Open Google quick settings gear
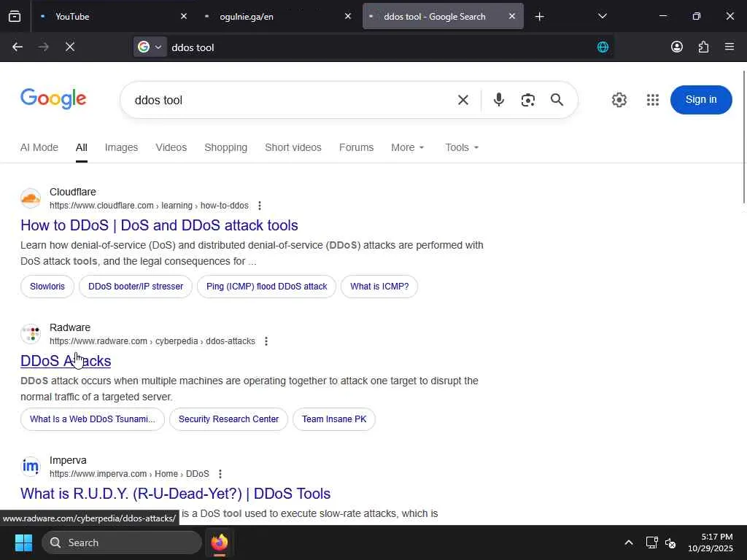The width and height of the screenshot is (747, 560). tap(619, 100)
